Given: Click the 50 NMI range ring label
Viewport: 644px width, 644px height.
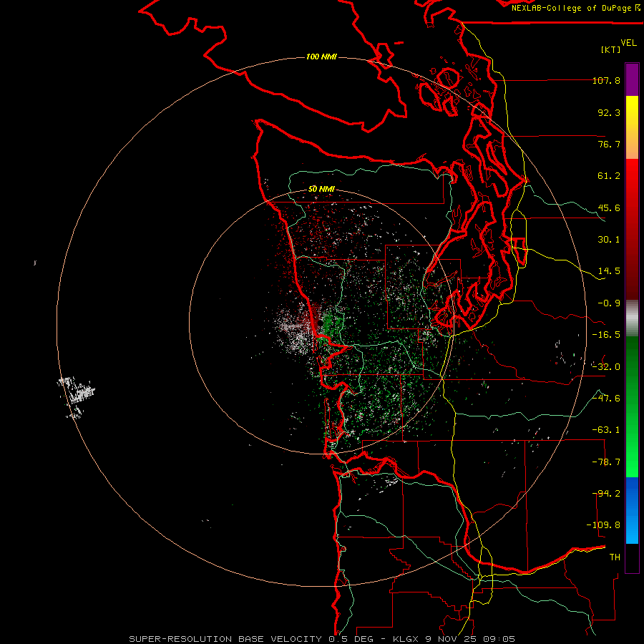Looking at the screenshot, I should [321, 189].
